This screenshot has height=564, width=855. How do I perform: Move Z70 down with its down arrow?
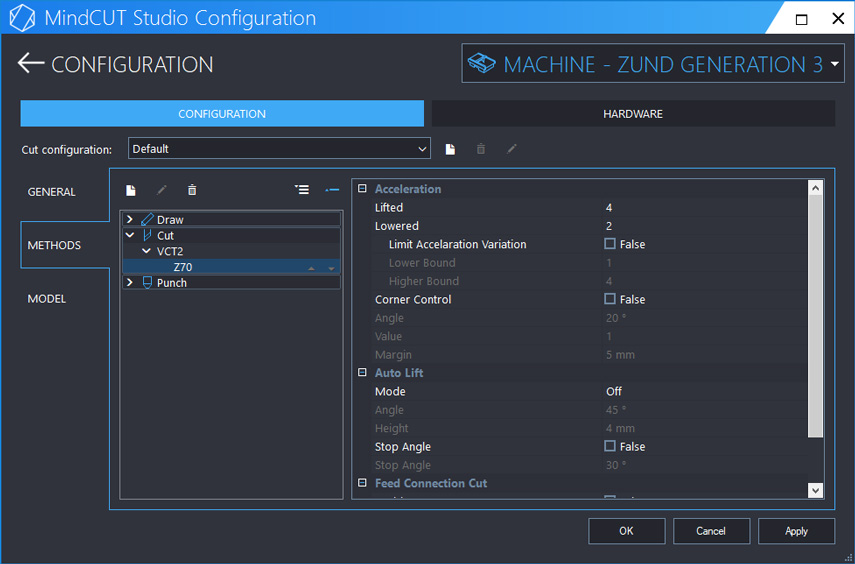click(x=331, y=268)
